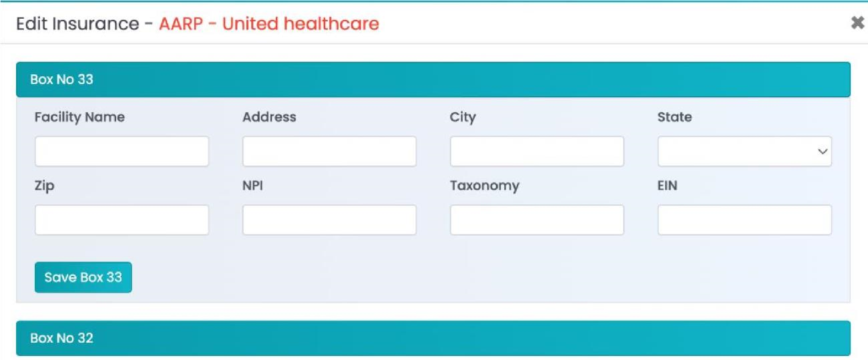
Task: Click into the Address text box
Action: (x=329, y=152)
